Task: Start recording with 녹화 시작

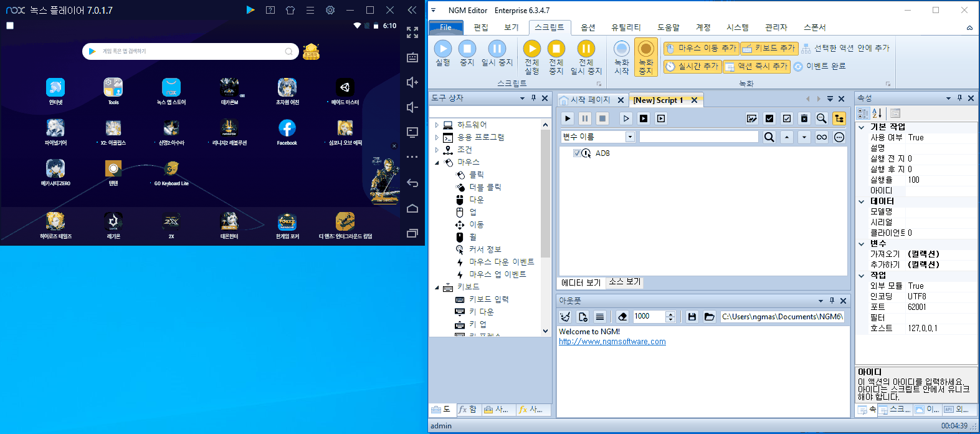Action: coord(622,57)
